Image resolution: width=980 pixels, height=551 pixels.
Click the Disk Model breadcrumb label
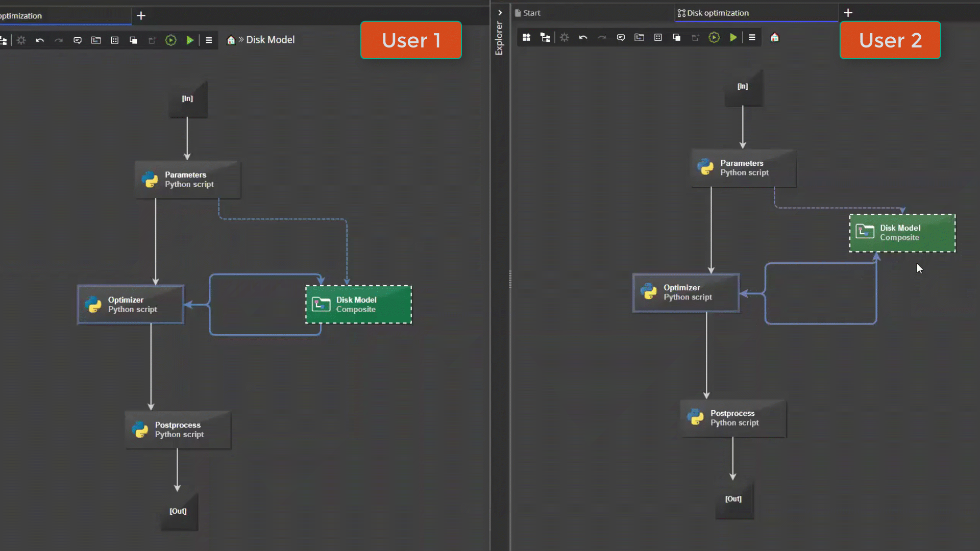pos(270,40)
